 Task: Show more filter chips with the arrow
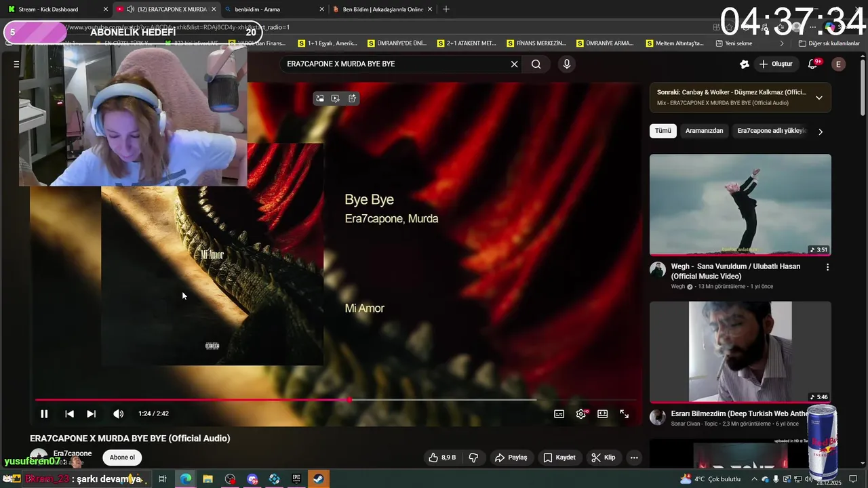[820, 131]
